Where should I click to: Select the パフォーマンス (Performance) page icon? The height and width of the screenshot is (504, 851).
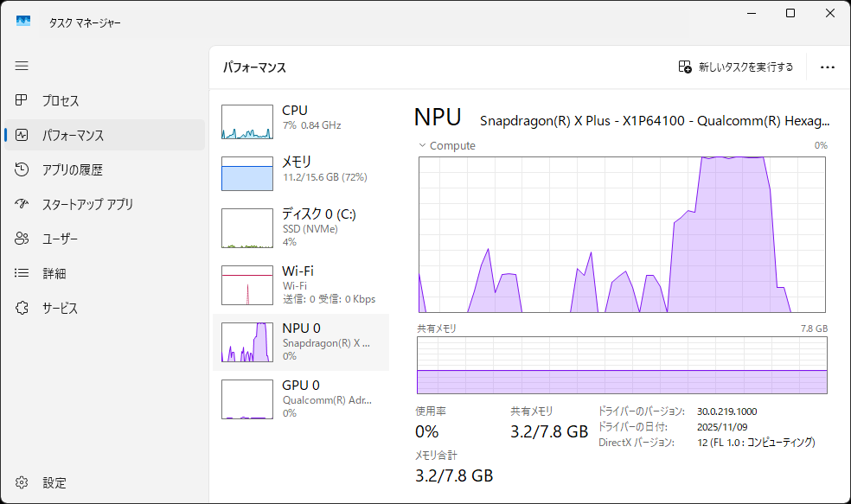click(x=21, y=135)
